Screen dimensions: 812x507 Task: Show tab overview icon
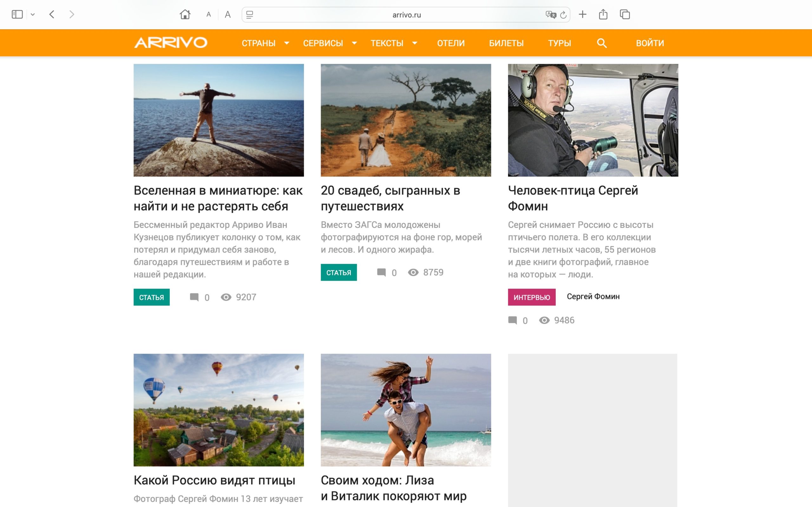point(625,15)
